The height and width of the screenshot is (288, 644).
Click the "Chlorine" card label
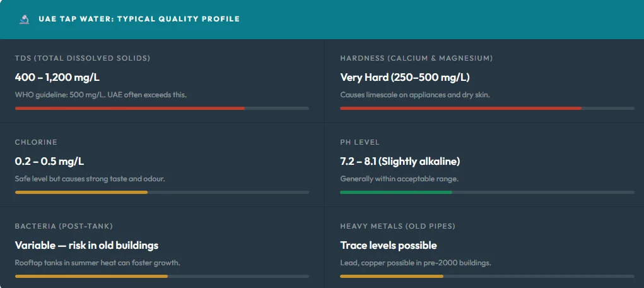[36, 142]
